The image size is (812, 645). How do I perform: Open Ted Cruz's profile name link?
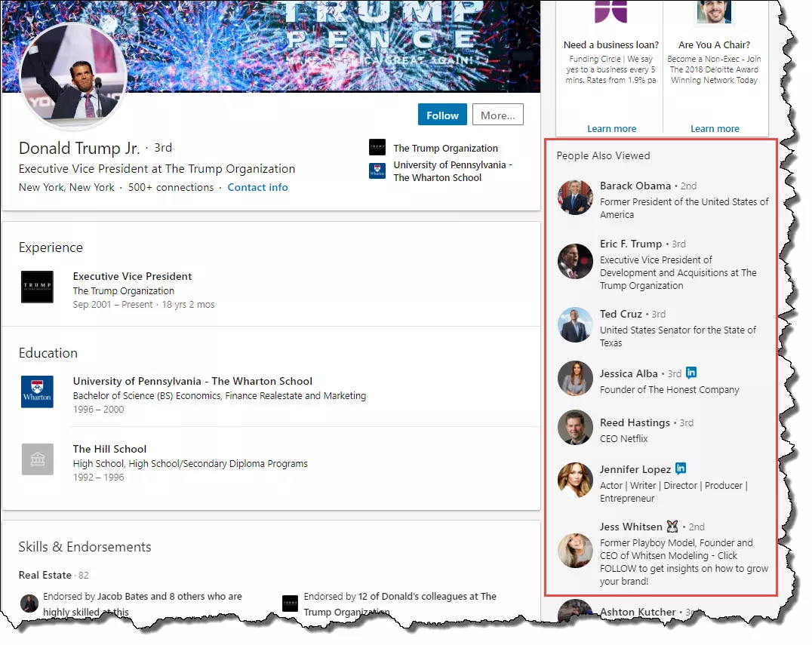point(621,314)
